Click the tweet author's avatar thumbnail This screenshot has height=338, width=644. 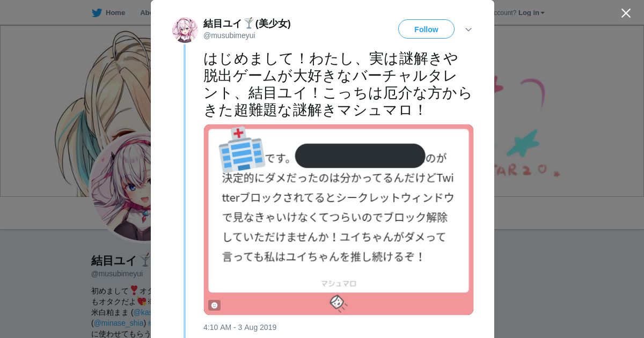tap(185, 30)
